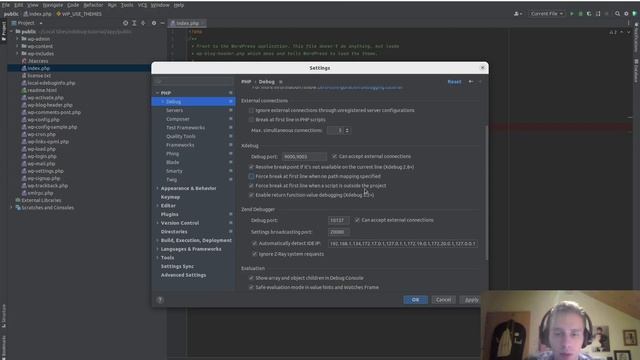Image resolution: width=640 pixels, height=360 pixels.
Task: Click the Xdebug Debug port field
Action: [304, 156]
